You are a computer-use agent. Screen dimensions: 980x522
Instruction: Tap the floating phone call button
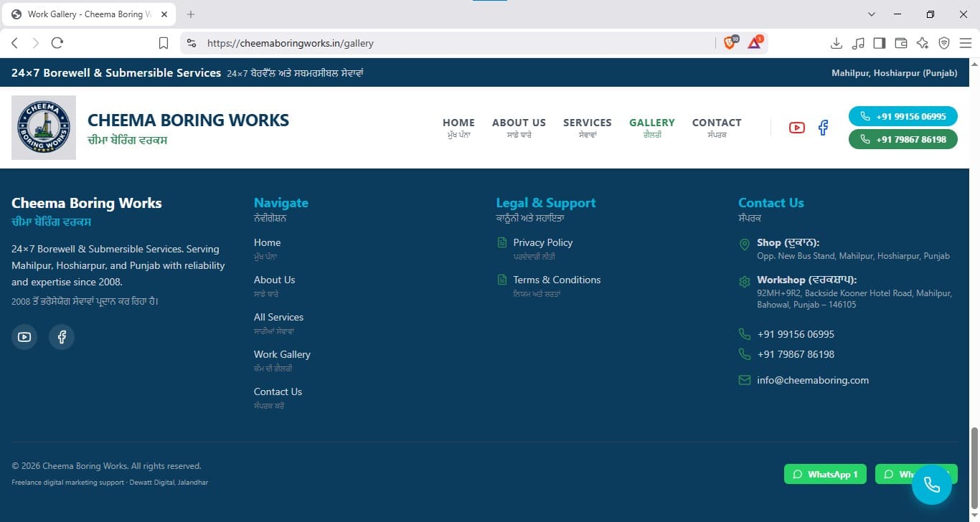point(932,485)
